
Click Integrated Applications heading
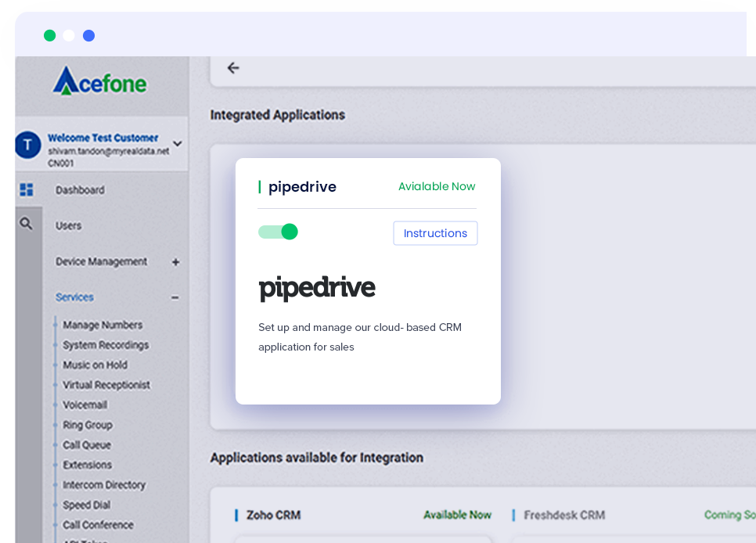(x=278, y=115)
